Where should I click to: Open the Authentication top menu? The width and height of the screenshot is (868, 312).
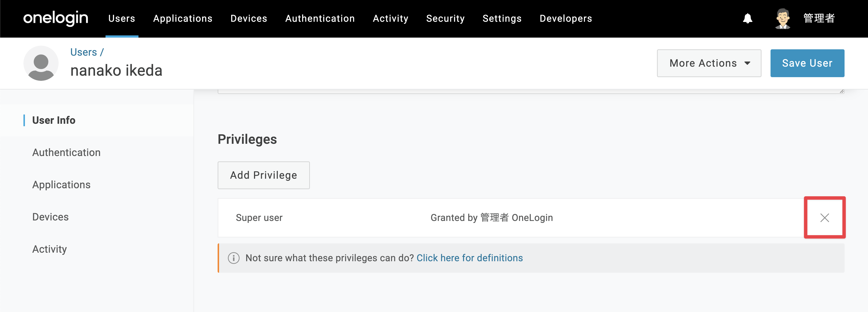pos(320,19)
